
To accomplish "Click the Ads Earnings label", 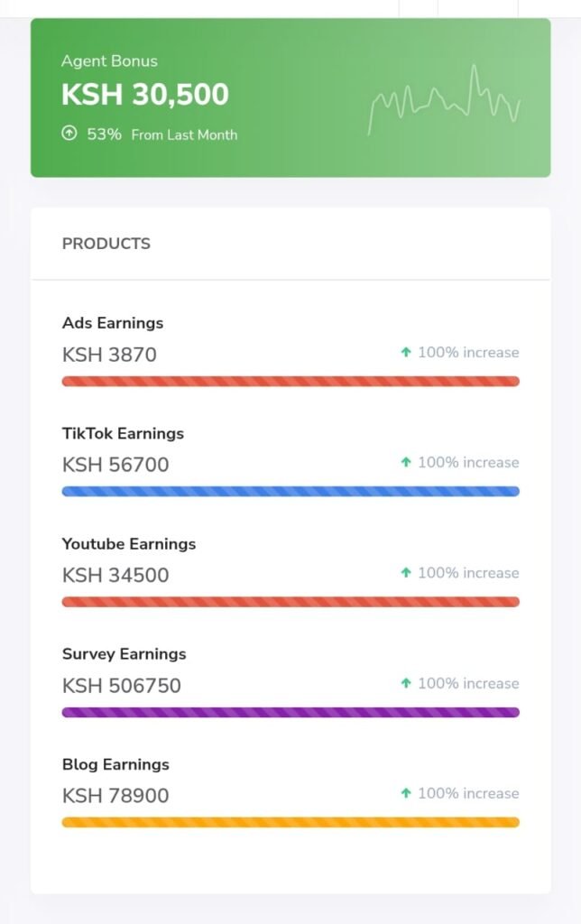I will click(x=113, y=323).
